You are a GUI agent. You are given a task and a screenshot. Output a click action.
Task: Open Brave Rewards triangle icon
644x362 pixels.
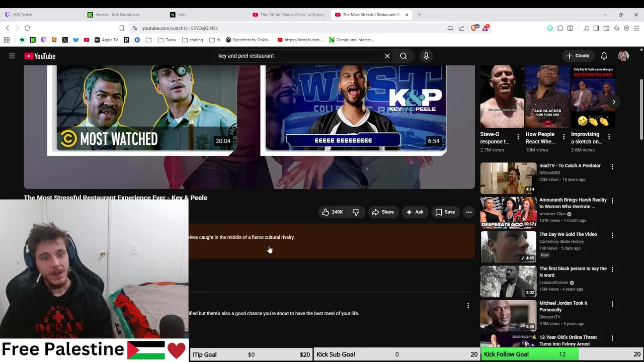485,28
